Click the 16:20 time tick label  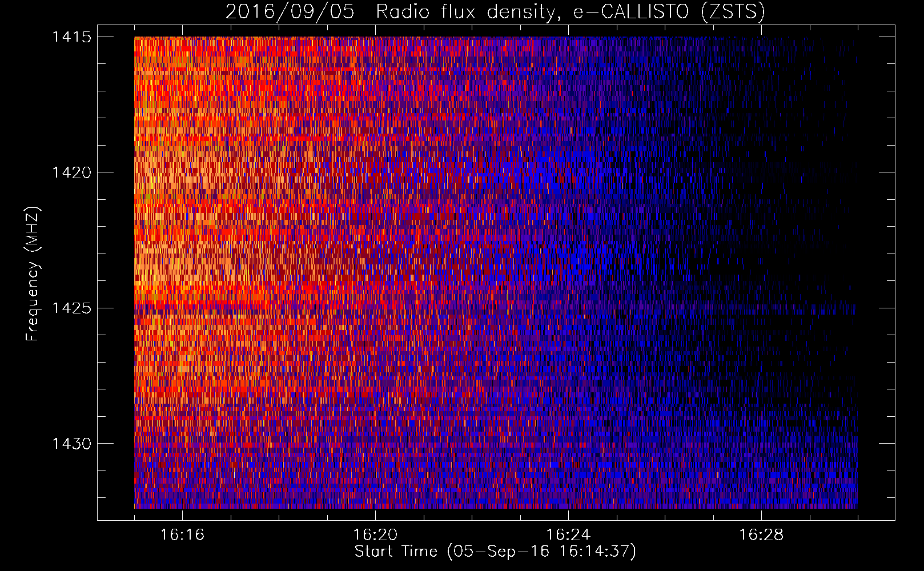(x=375, y=535)
